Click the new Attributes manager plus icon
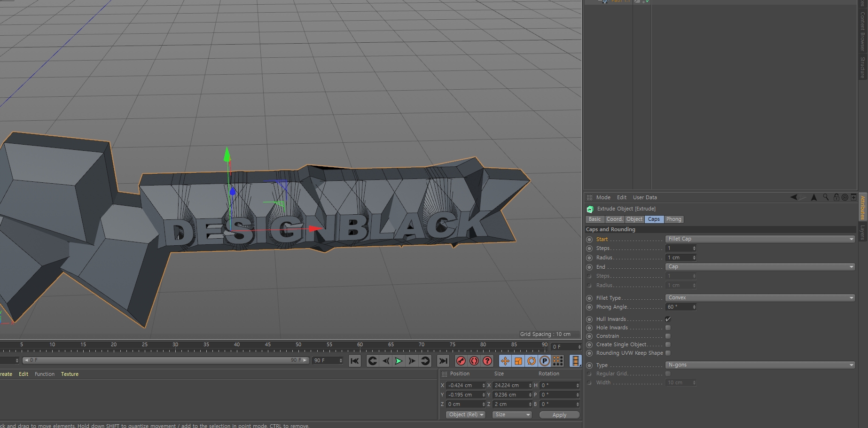868x428 pixels. click(853, 197)
